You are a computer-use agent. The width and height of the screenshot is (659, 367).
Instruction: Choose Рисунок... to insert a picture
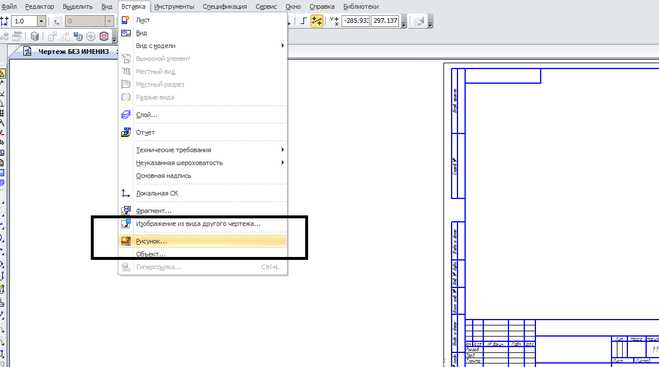click(203, 241)
